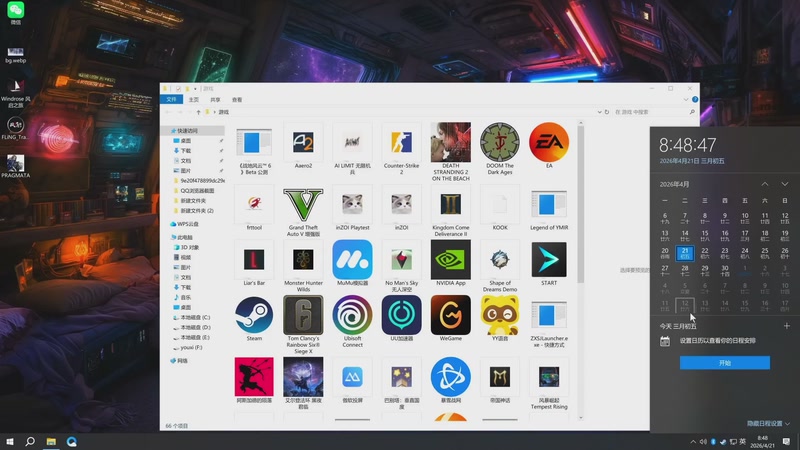
Task: Go to previous month in calendar
Action: pos(765,184)
